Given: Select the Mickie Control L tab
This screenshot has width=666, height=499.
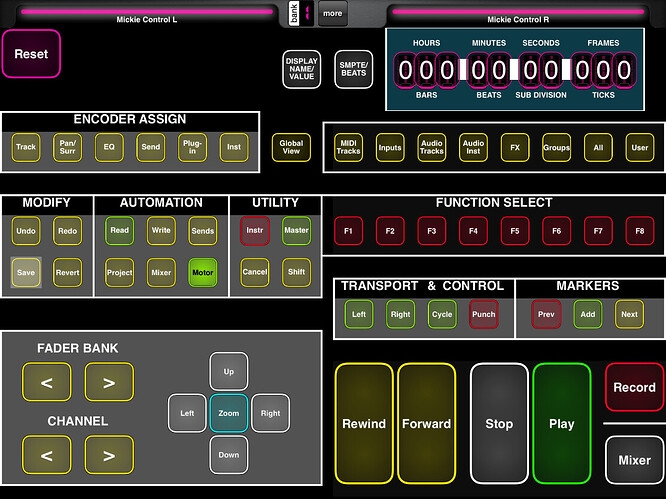Looking at the screenshot, I should (147, 15).
